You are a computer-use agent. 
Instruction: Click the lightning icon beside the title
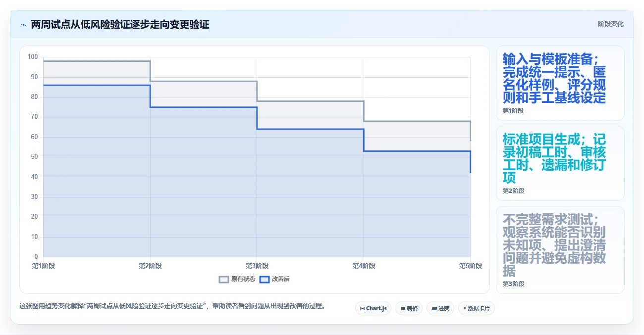(x=23, y=25)
